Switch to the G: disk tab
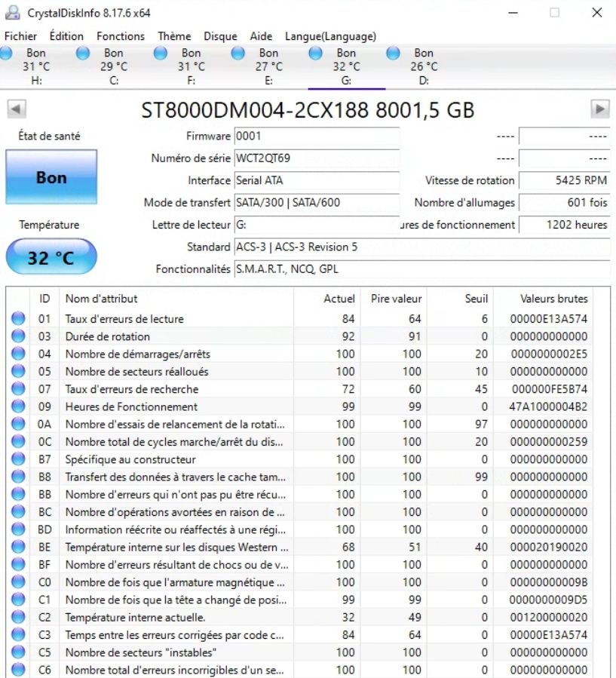The image size is (616, 678). click(x=346, y=66)
